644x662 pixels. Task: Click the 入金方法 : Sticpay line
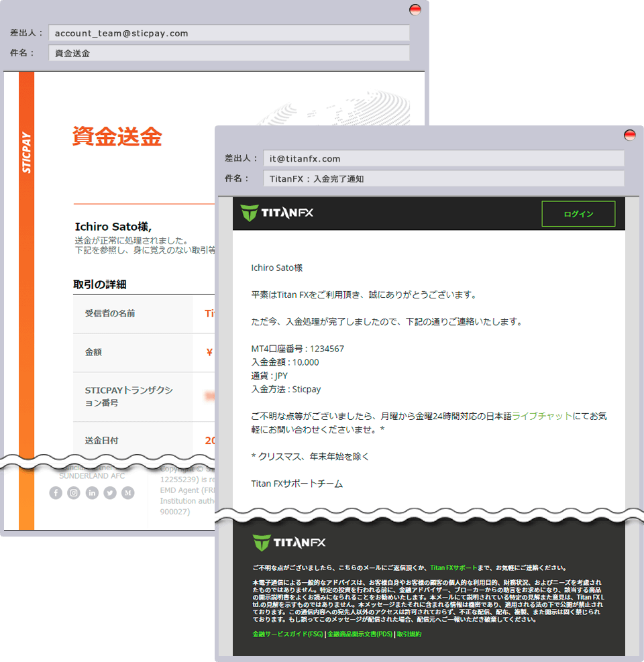pyautogui.click(x=286, y=389)
